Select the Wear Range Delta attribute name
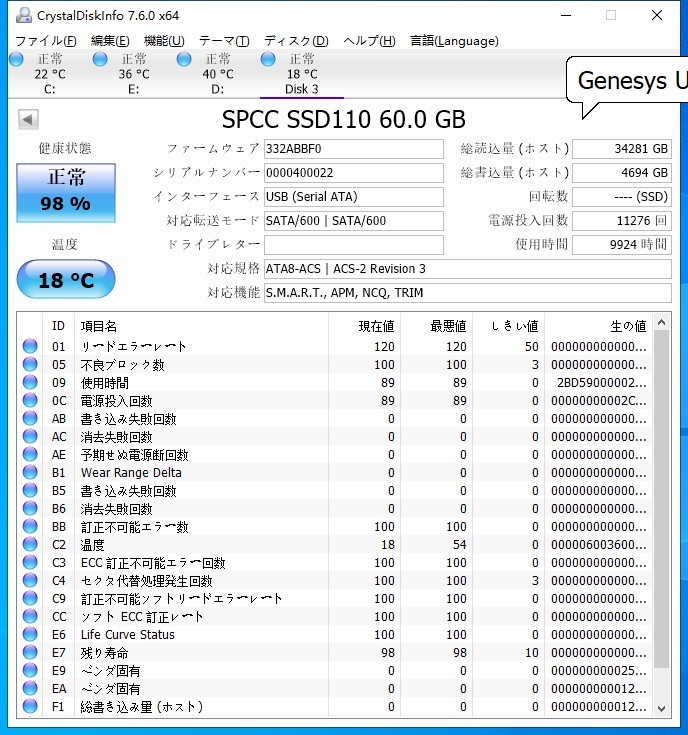The image size is (688, 735). pos(131,472)
